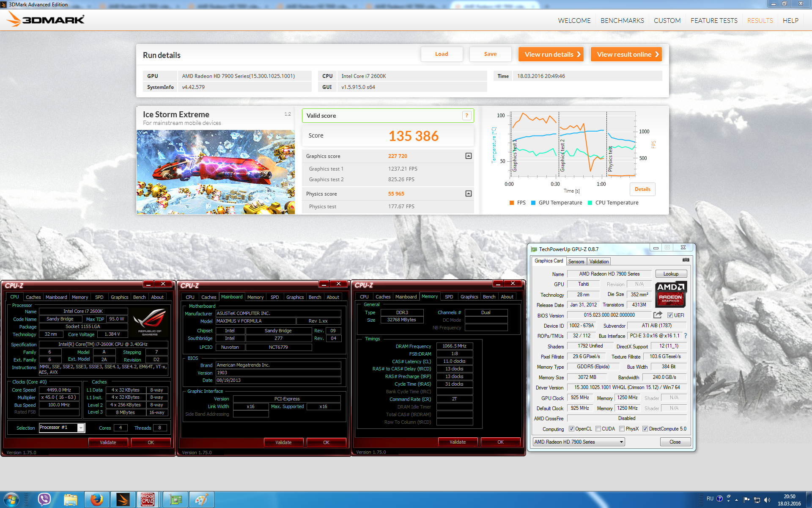Open the WELCOME menu in 3DMark
Screen dimensions: 812x508
574,20
